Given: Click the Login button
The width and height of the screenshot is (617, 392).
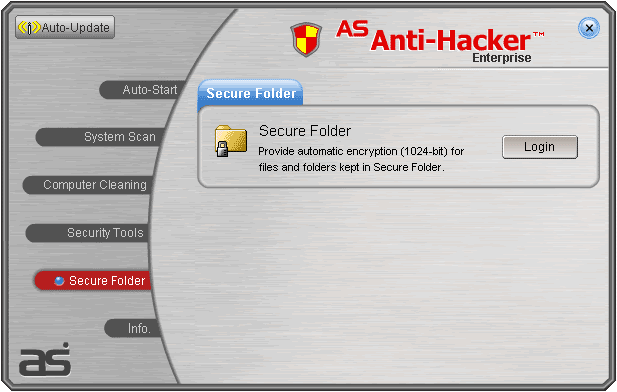Looking at the screenshot, I should pyautogui.click(x=540, y=147).
